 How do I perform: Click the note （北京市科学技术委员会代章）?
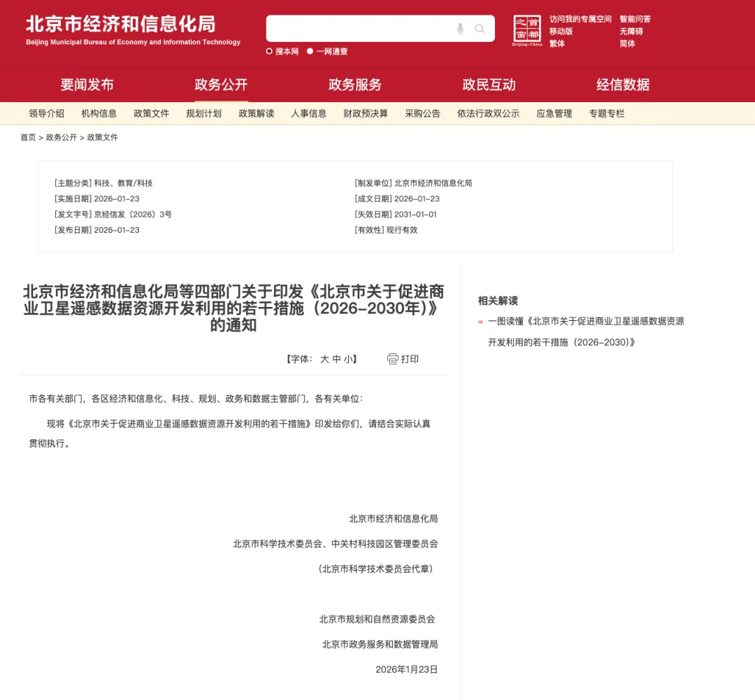tap(375, 569)
